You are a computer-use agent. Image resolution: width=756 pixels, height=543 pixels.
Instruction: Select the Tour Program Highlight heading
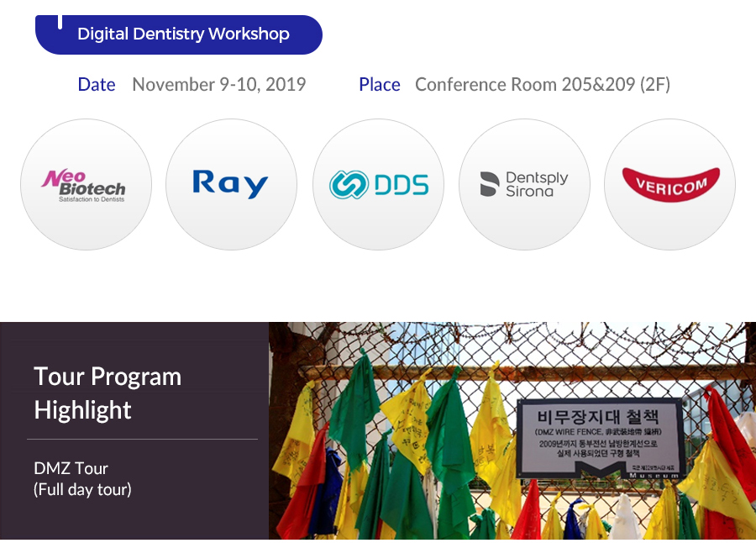tap(108, 393)
